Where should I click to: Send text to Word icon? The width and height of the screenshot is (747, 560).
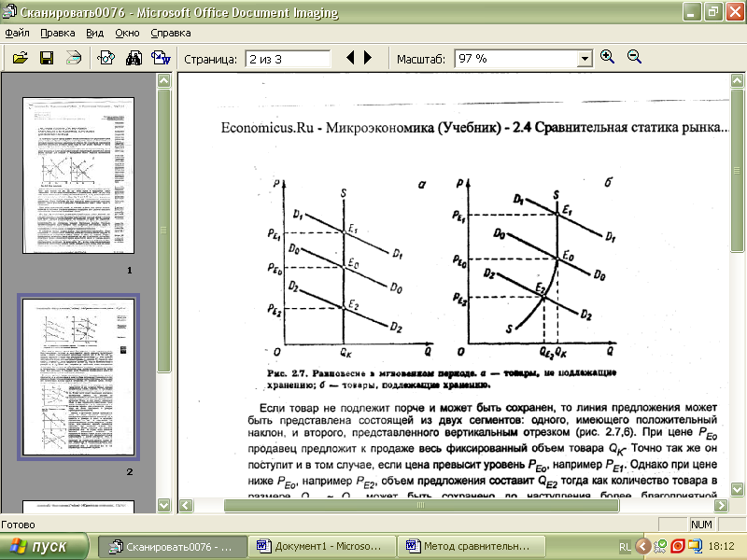(x=161, y=58)
